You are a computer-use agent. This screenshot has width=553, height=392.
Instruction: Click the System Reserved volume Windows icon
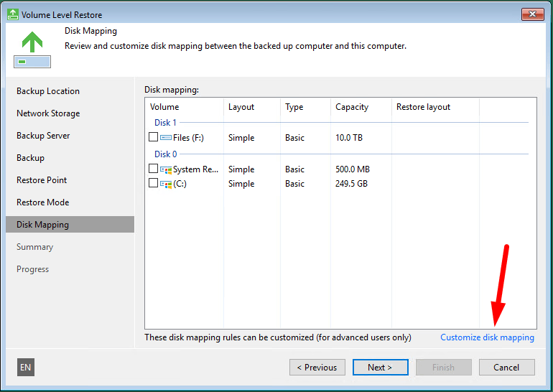(x=166, y=169)
